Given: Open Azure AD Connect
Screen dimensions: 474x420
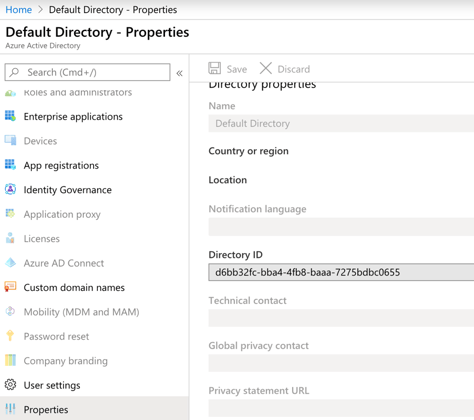Looking at the screenshot, I should click(64, 263).
